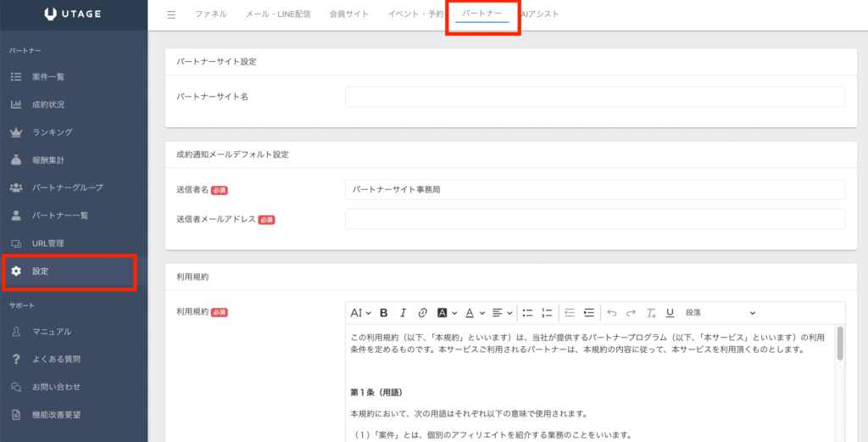Viewport: 868px width, 442px height.
Task: Click the 第1条（用語） heading text
Action: coord(376,392)
